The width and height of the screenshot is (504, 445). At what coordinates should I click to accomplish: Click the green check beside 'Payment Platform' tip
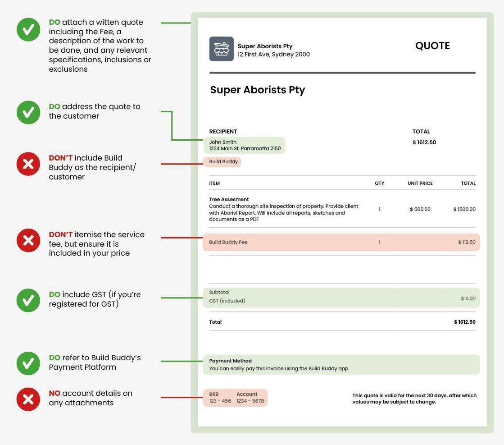(28, 363)
